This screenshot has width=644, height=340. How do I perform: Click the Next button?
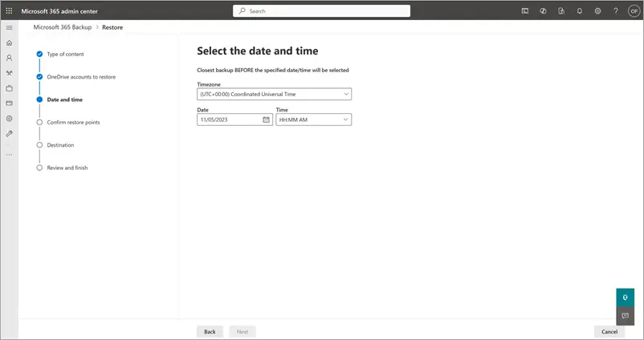[x=243, y=331]
